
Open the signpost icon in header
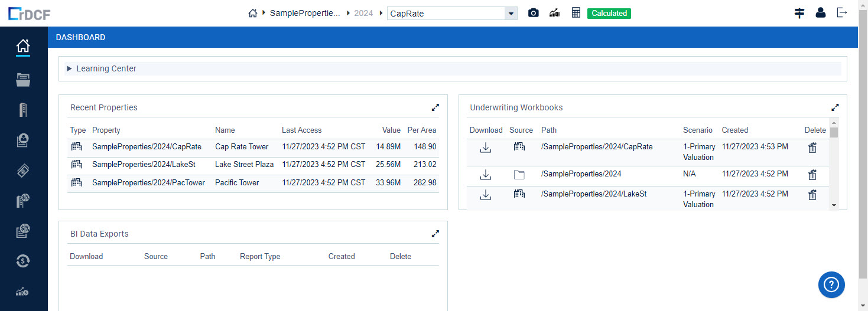tap(799, 13)
